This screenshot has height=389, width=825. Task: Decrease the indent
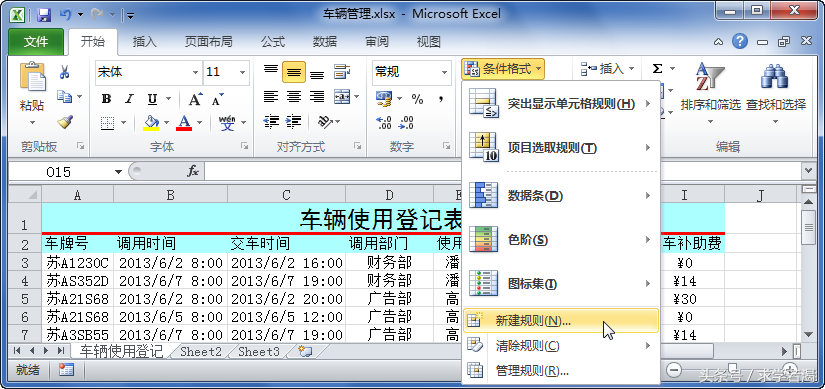pyautogui.click(x=271, y=122)
